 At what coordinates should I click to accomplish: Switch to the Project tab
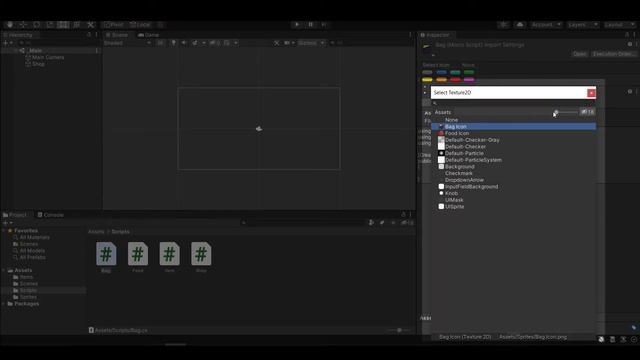pos(15,215)
